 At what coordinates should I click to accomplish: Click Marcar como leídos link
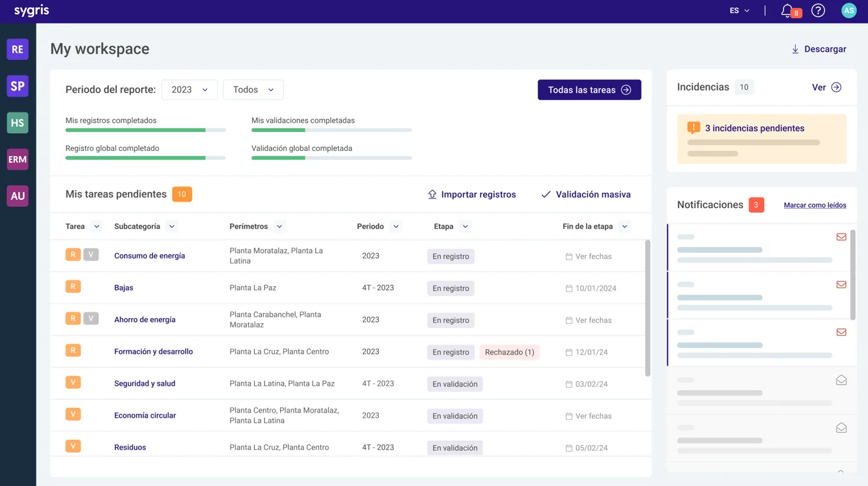pyautogui.click(x=815, y=205)
